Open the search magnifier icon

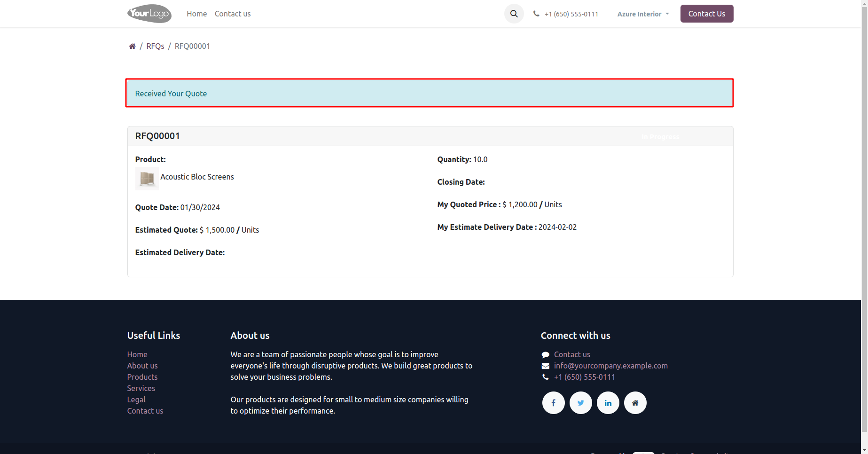tap(514, 14)
